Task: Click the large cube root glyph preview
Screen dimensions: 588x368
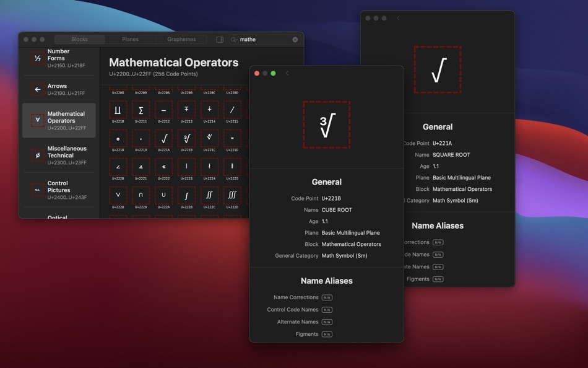Action: (x=327, y=125)
